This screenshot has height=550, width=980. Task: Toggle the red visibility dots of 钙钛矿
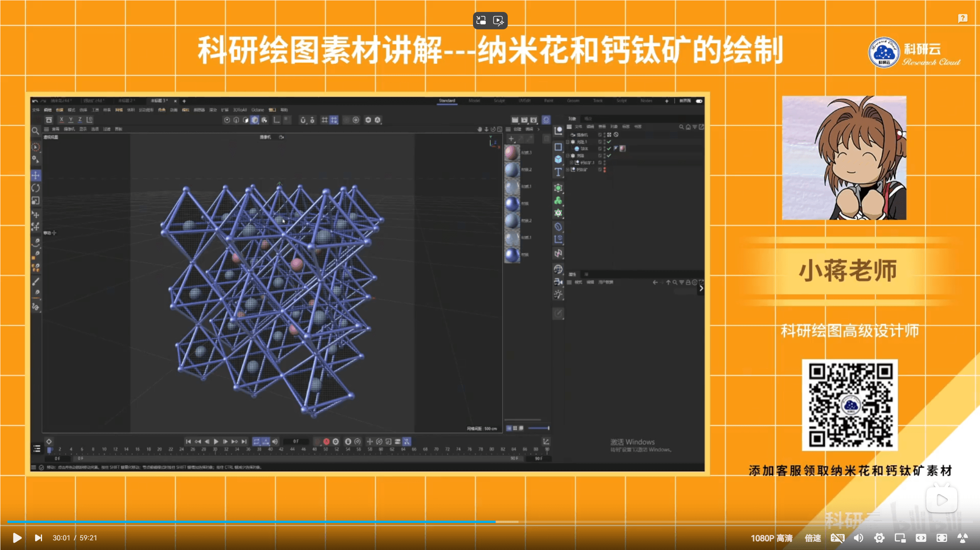coord(604,170)
